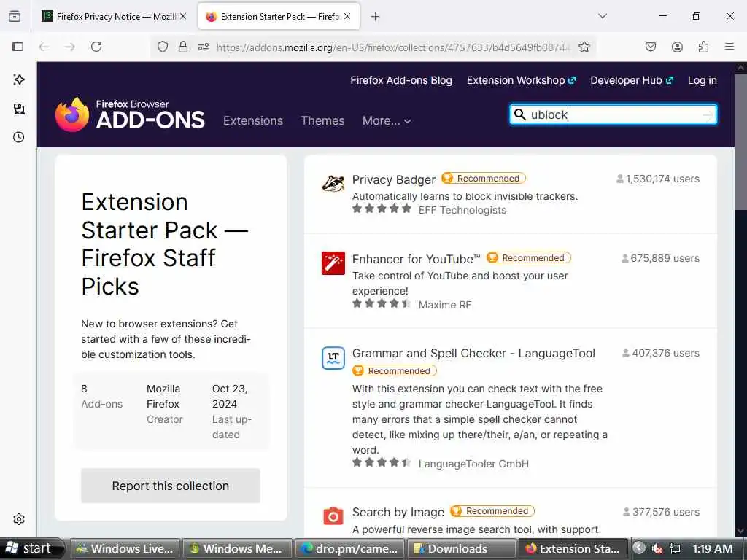The image size is (747, 560).
Task: Open Privacy Badger extension page
Action: coord(393,179)
